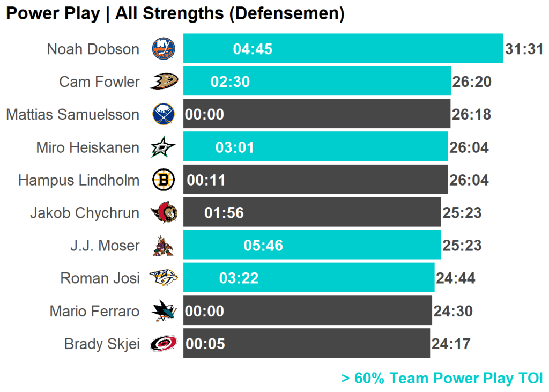Select Noah Dobson's teal bar

(375, 49)
